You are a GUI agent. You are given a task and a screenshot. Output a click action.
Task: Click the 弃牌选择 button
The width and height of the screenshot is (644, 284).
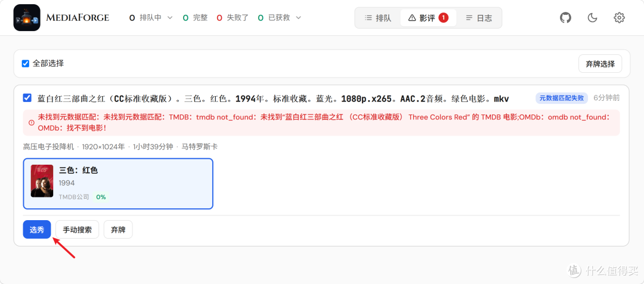click(x=600, y=64)
